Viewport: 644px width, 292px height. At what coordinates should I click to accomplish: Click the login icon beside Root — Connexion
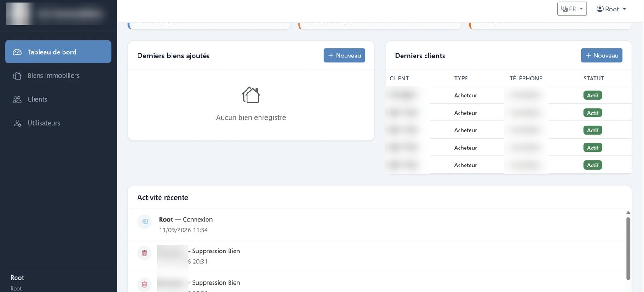click(x=144, y=222)
